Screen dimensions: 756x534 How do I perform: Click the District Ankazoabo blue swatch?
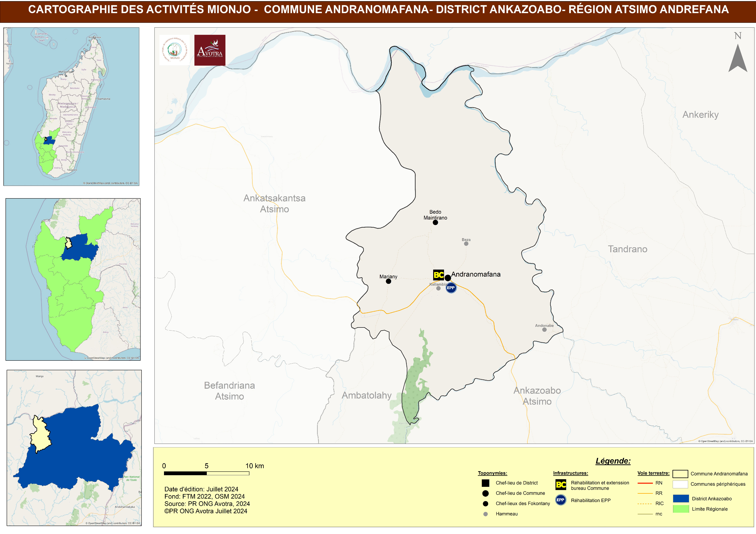pos(681,498)
